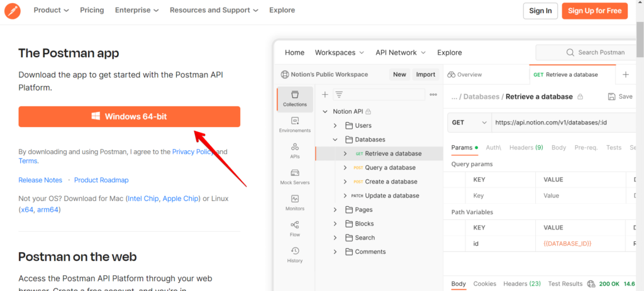Click the lock icon next to Notion API

point(368,112)
